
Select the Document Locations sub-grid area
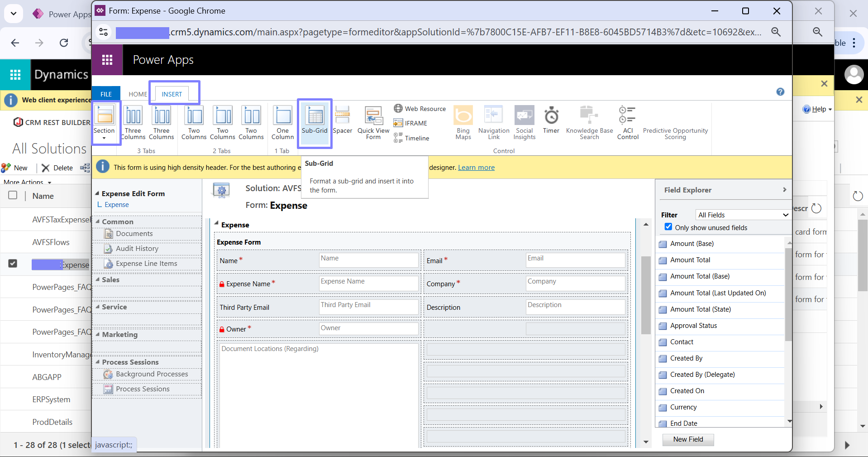pos(319,395)
